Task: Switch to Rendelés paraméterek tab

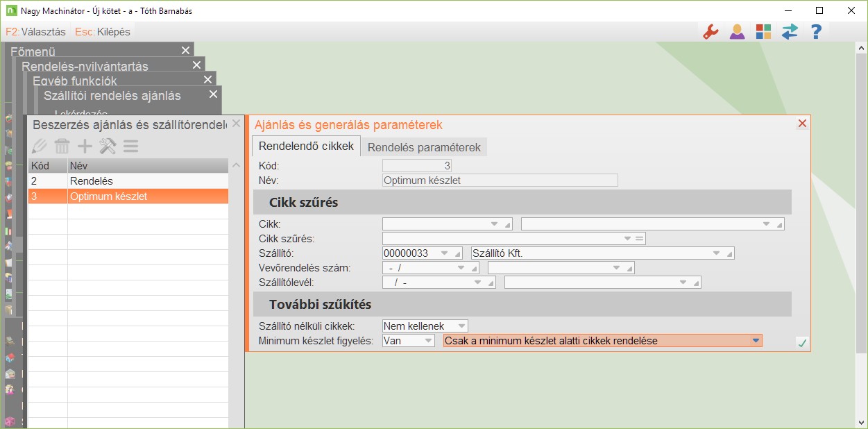Action: [424, 147]
